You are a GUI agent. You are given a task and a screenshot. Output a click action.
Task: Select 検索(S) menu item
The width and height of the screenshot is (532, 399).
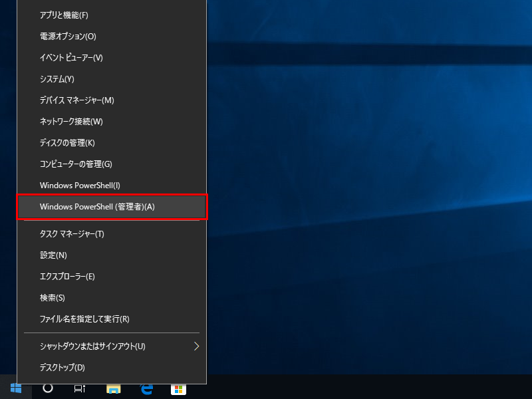coord(112,298)
